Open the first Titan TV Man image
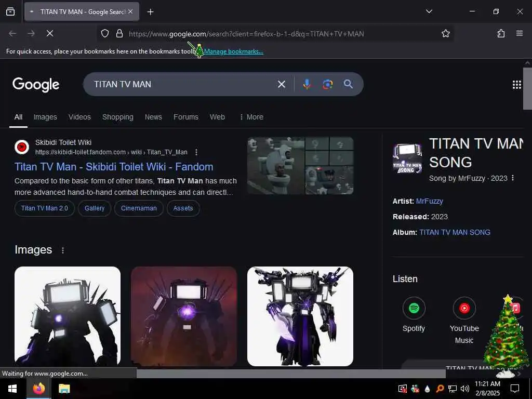532x399 pixels. click(x=68, y=316)
